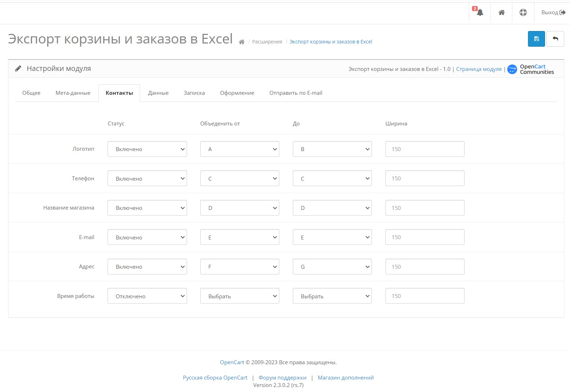The width and height of the screenshot is (570, 392).
Task: Open the Магазин дополнений link
Action: 346,378
